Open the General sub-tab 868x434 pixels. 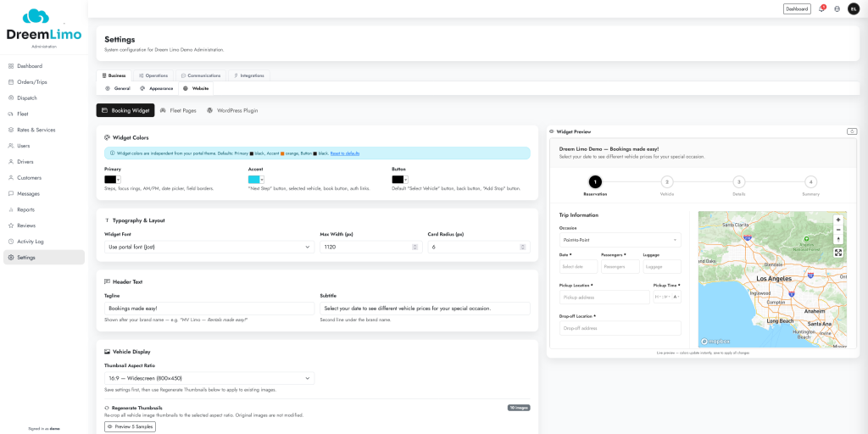(117, 88)
